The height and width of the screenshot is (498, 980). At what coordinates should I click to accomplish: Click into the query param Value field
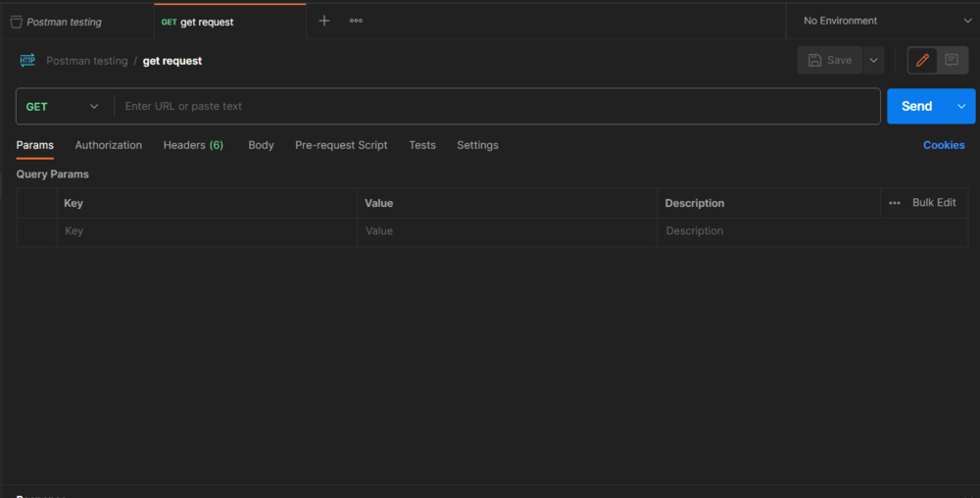tap(507, 231)
